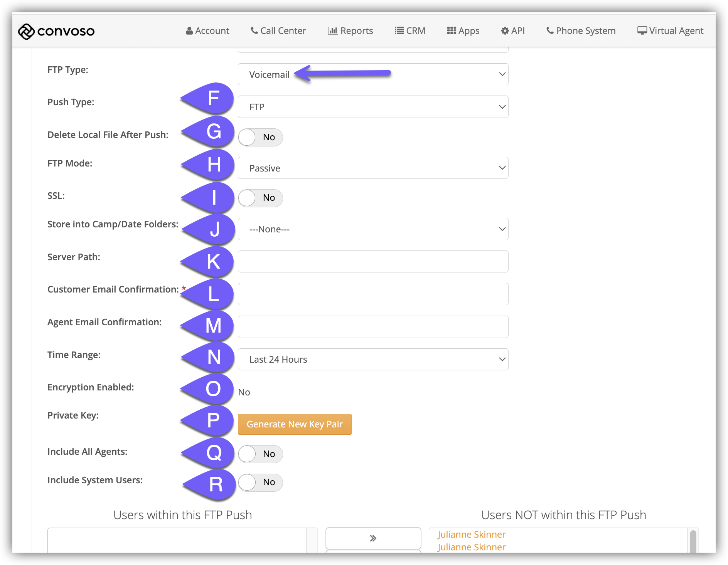Click the users list scrollbar handle
Screen dimensions: 728x565
[x=693, y=541]
